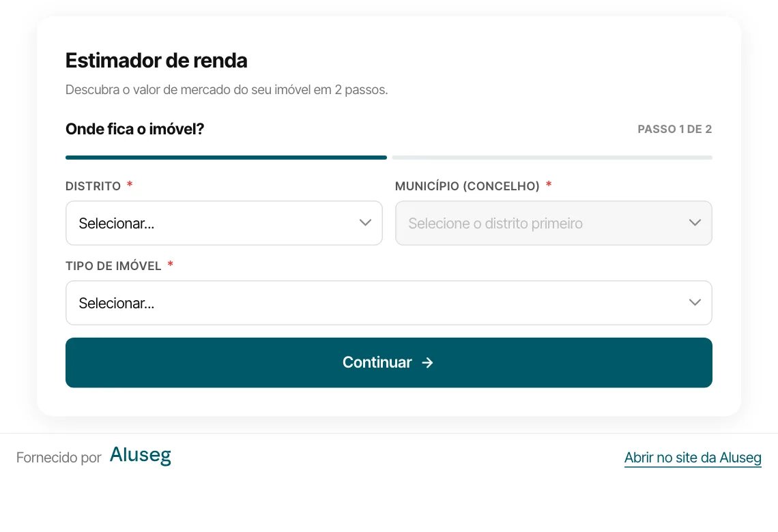Viewport: 778px width, 532px height.
Task: Click the Continuar button
Action: (389, 362)
